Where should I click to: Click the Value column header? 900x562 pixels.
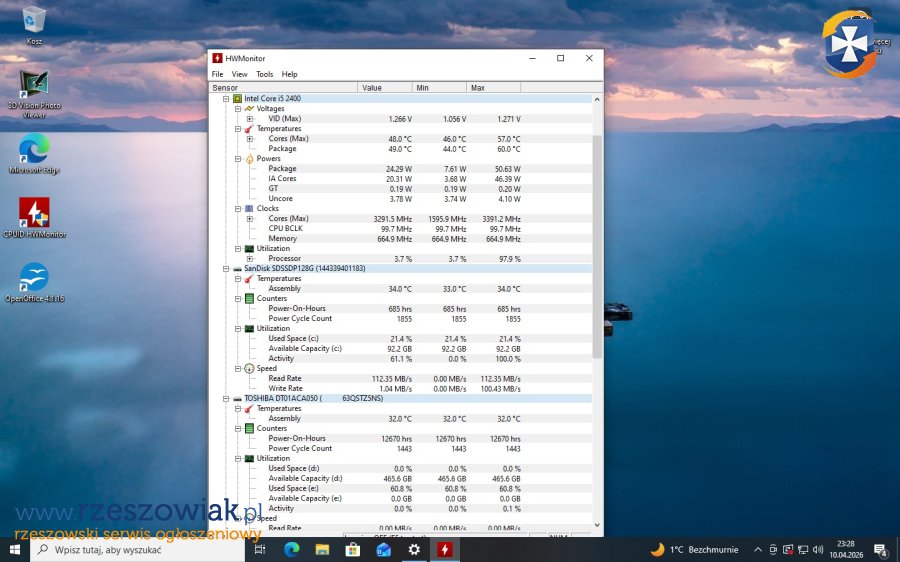pyautogui.click(x=385, y=88)
